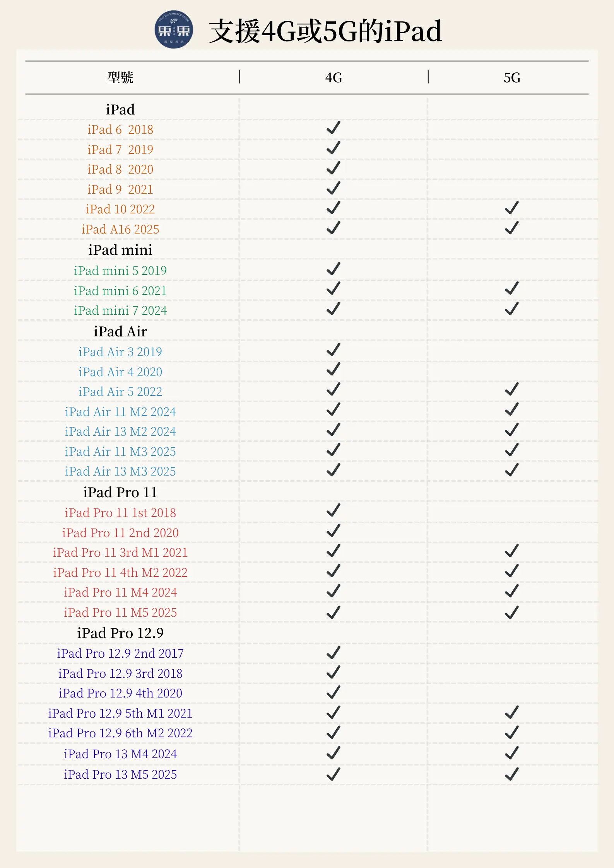
Task: Select the 5G column header
Action: [x=512, y=78]
